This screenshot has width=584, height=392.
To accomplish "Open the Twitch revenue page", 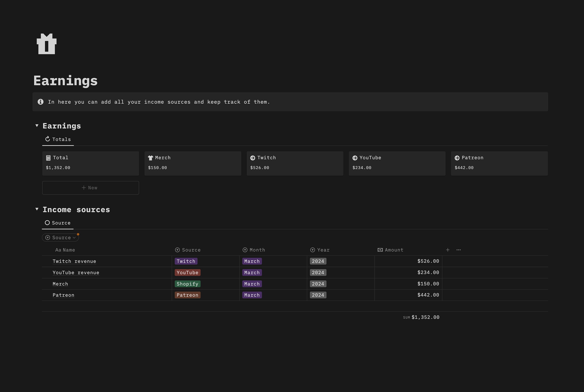I will (x=74, y=261).
